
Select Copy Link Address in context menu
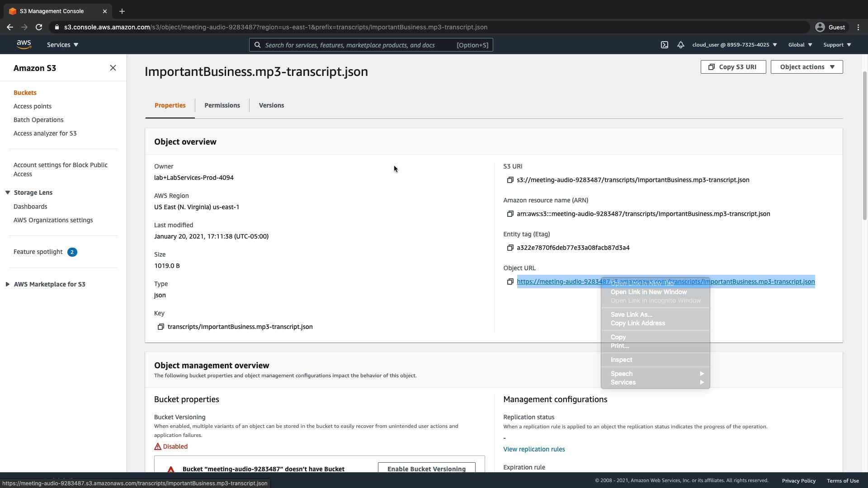click(637, 323)
